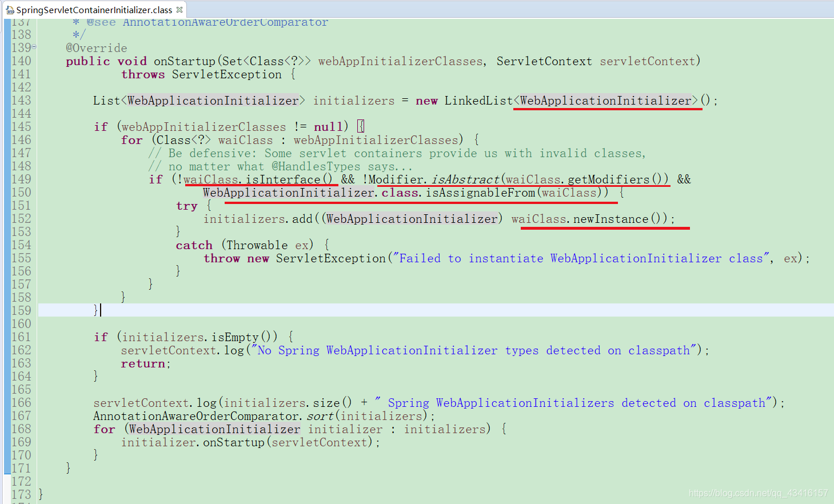834x504 pixels.
Task: Close the SpringServletContainerInitializer.class tab
Action: [179, 10]
